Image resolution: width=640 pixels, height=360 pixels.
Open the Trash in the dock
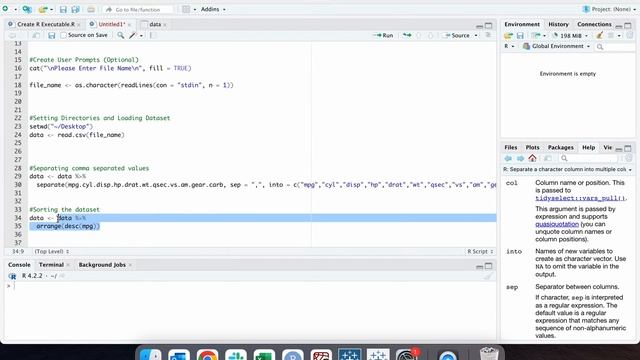(489, 353)
